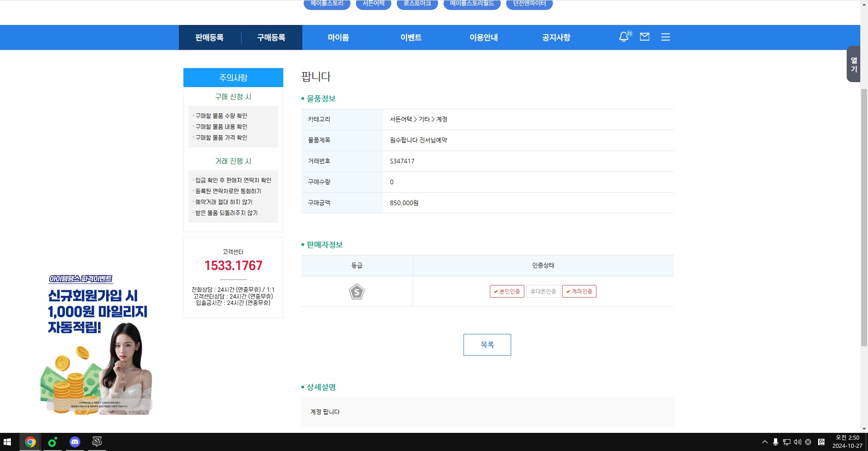
Task: Open Discord from the taskbar
Action: click(x=75, y=441)
